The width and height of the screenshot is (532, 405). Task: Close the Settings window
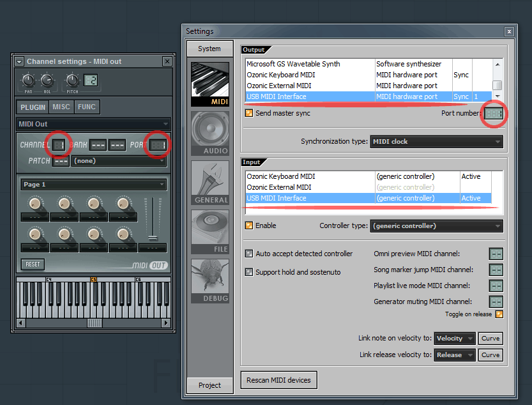pyautogui.click(x=509, y=31)
